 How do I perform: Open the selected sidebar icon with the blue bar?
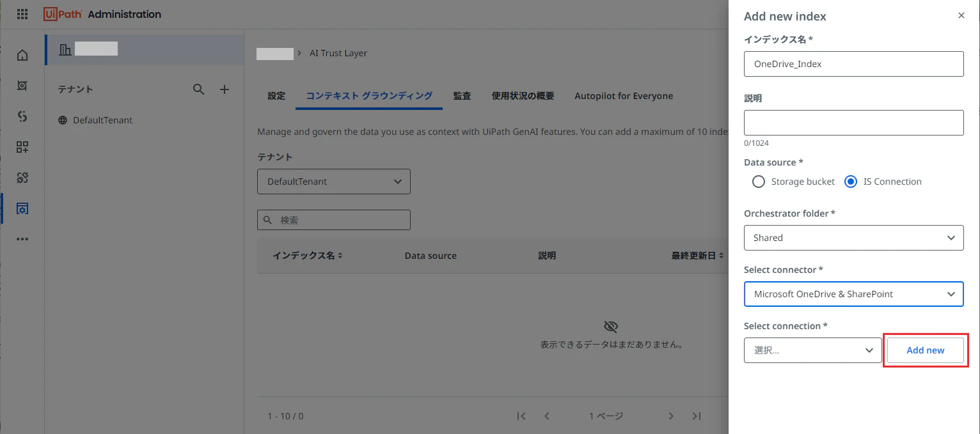[x=22, y=208]
